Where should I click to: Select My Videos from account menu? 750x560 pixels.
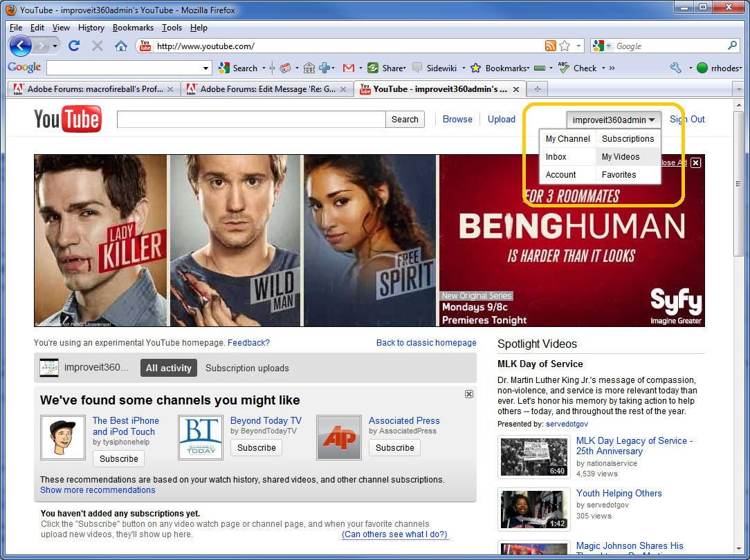click(628, 157)
